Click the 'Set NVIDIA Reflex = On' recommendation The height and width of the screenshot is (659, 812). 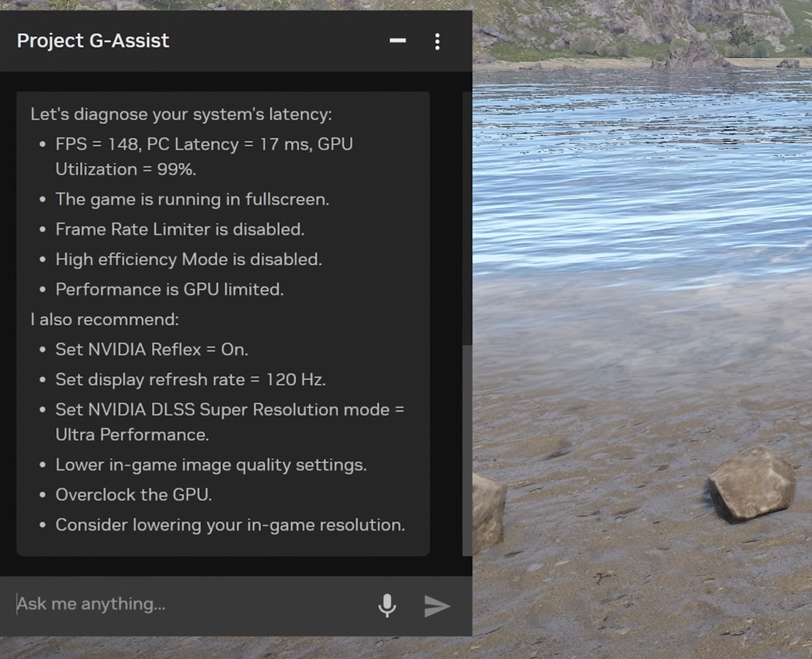(152, 350)
